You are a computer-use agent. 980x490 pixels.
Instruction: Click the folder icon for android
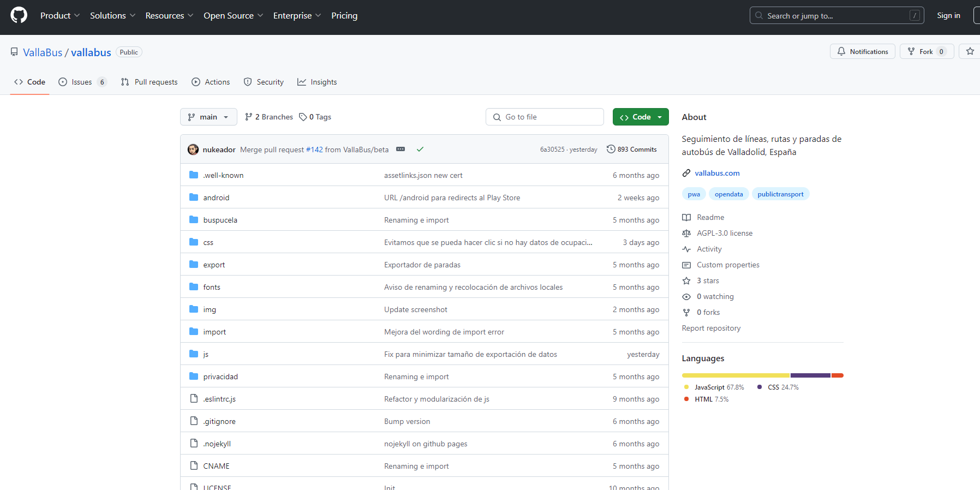pyautogui.click(x=194, y=197)
